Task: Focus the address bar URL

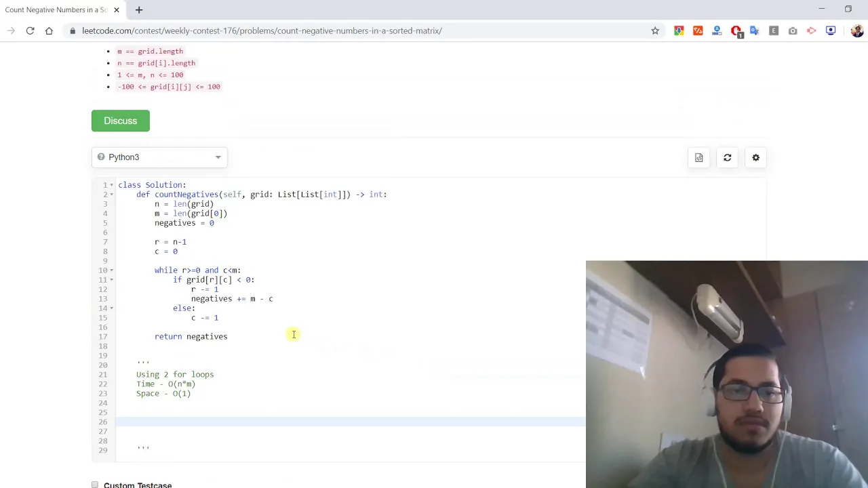Action: tap(262, 30)
